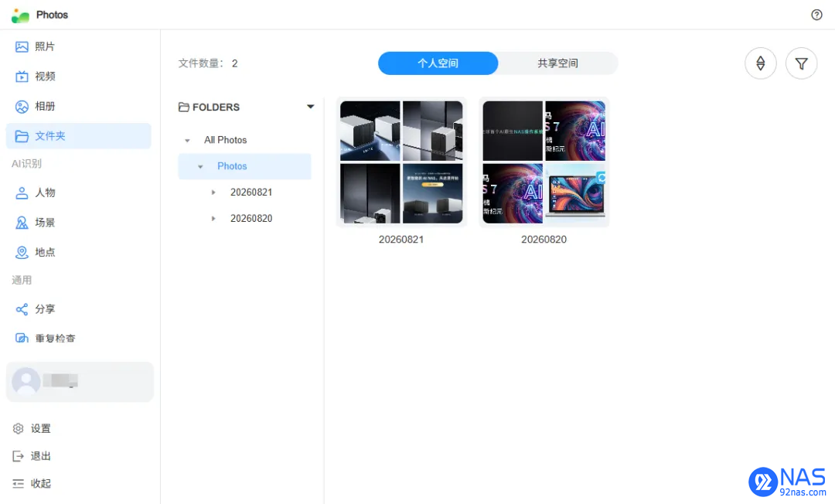Click the user avatar icon
Viewport: 835px width, 504px height.
click(x=26, y=381)
